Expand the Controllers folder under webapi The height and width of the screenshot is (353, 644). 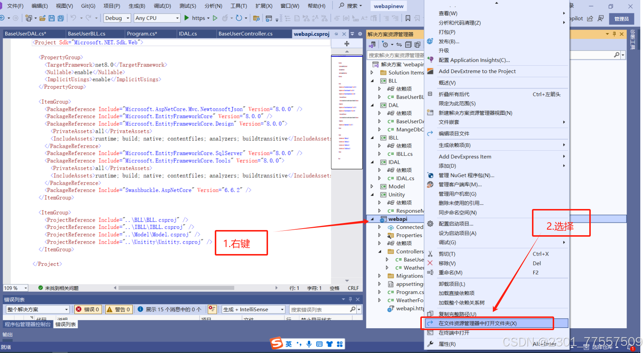pos(379,251)
